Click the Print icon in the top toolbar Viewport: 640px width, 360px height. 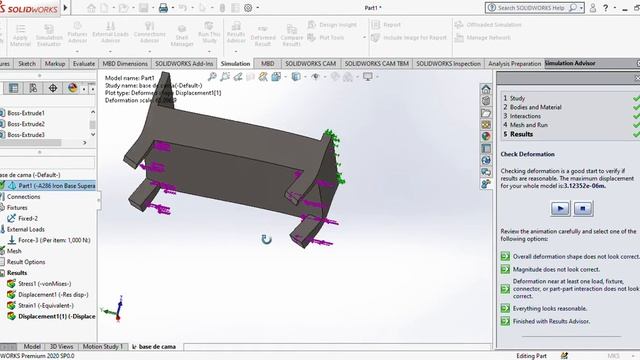pyautogui.click(x=163, y=8)
